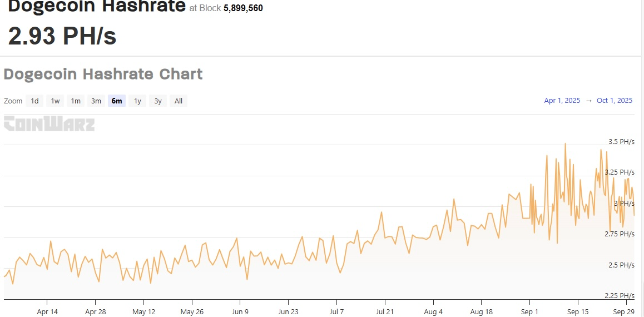Edit the Apr 1, 2025 start date
Screen dimensions: 644x317
pos(562,101)
